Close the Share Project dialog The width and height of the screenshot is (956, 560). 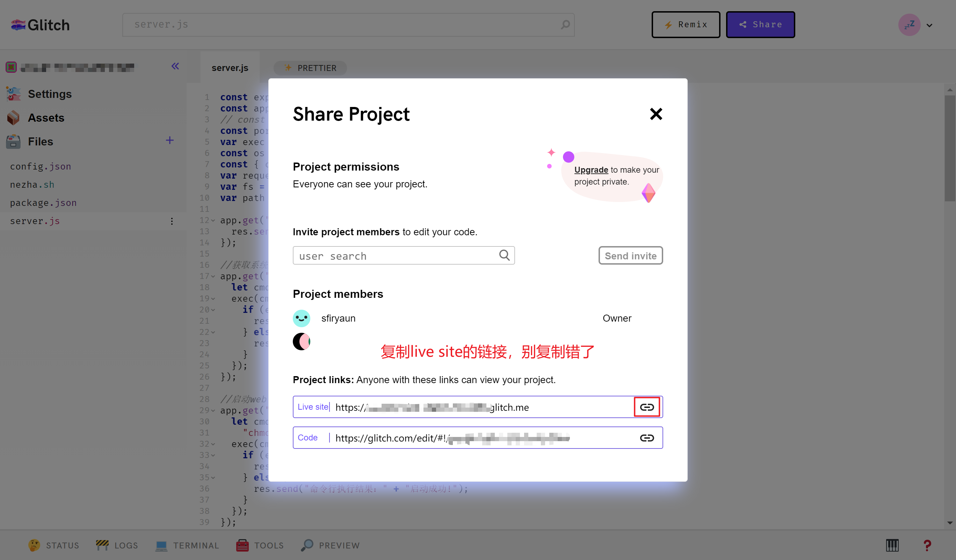coord(656,114)
